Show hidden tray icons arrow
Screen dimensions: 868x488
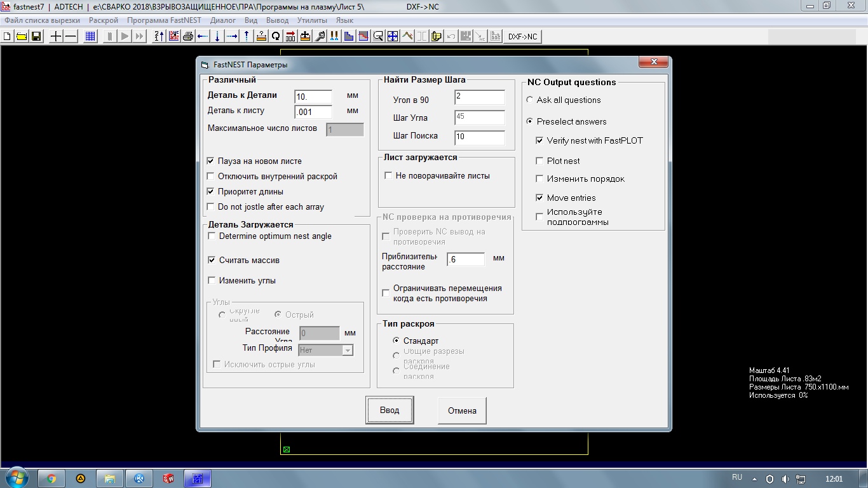[755, 479]
